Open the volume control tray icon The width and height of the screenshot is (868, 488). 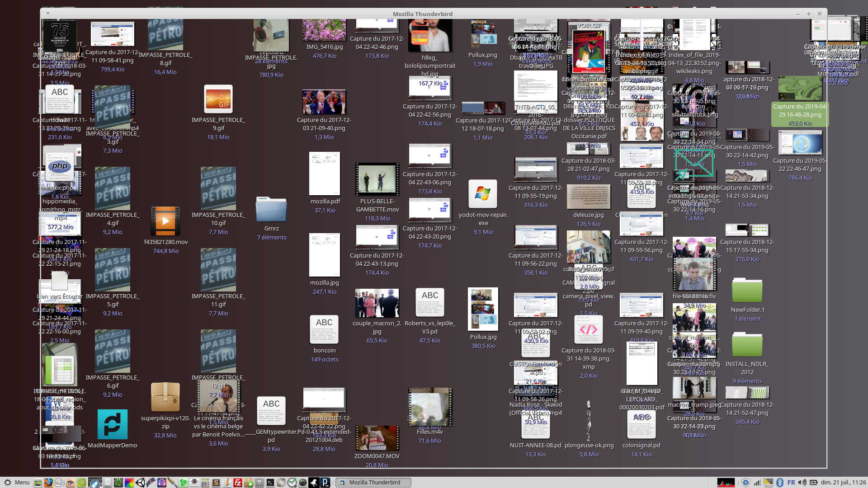coord(802,483)
